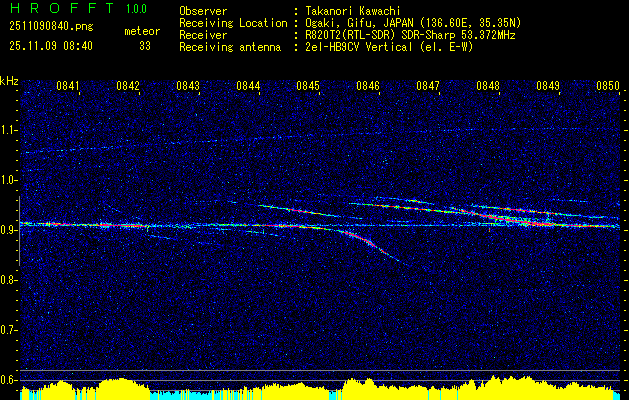Click the 0850 time marker
Screen dimensions: 629x400
(608, 85)
